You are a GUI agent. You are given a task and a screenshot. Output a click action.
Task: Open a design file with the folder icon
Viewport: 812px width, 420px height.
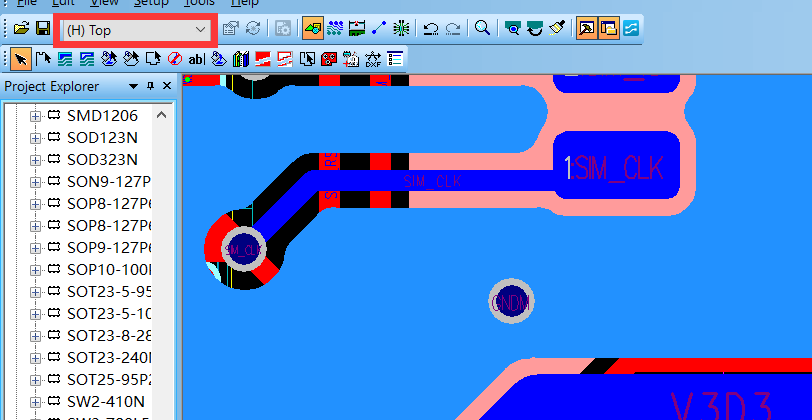click(x=21, y=28)
